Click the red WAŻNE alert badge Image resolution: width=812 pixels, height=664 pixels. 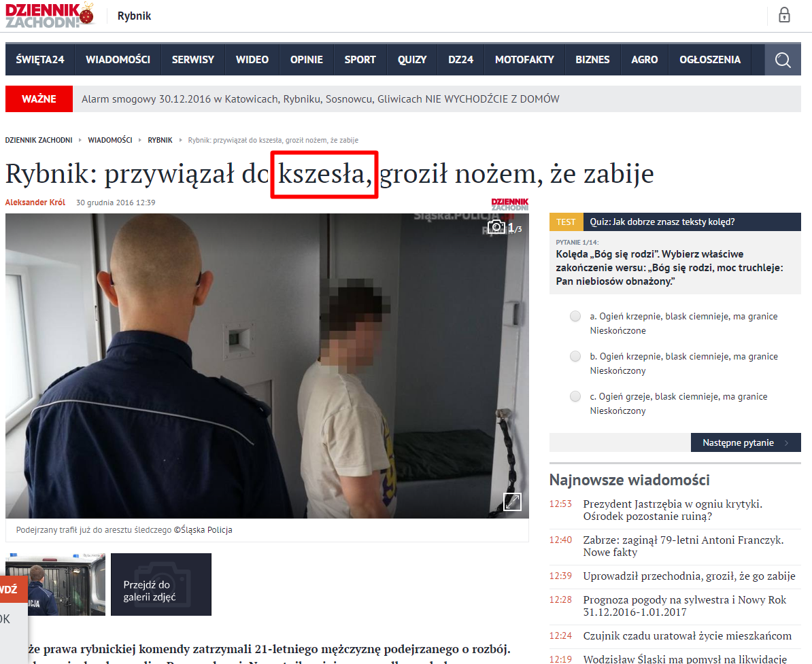tap(39, 99)
